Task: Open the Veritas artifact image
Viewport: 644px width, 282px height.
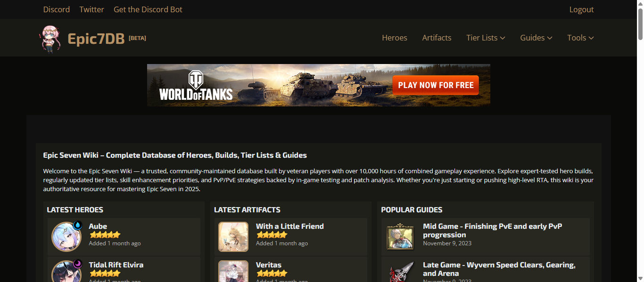Action: click(x=233, y=271)
